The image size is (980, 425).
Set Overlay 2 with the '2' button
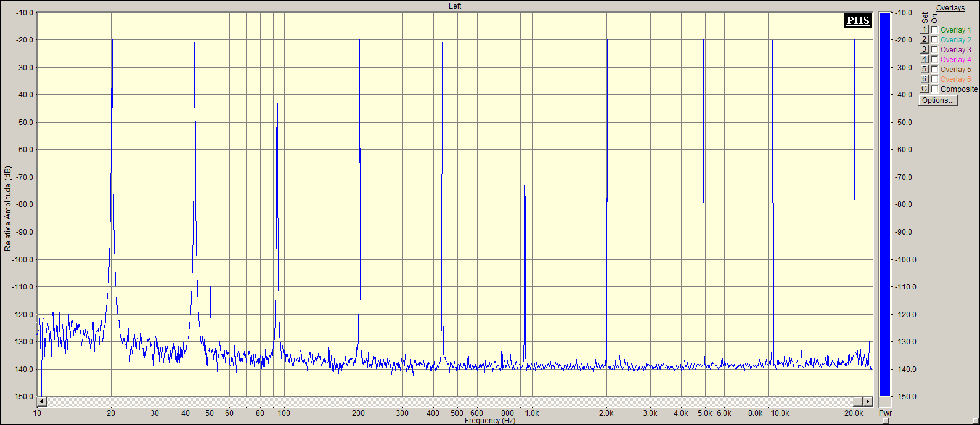coord(924,39)
